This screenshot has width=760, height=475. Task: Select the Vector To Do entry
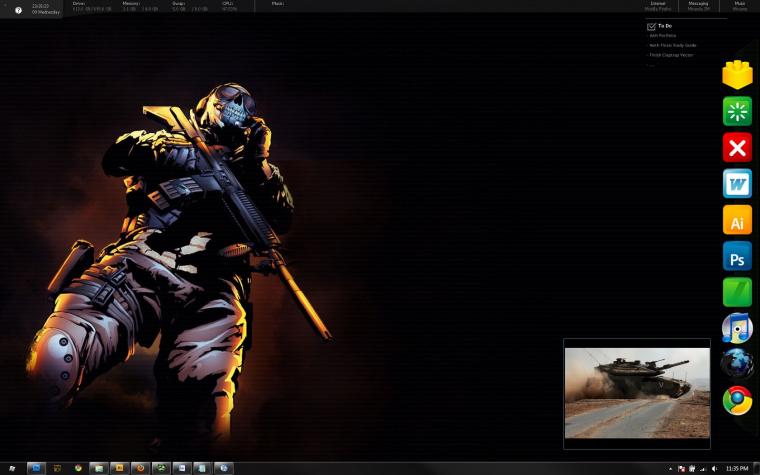(x=671, y=55)
